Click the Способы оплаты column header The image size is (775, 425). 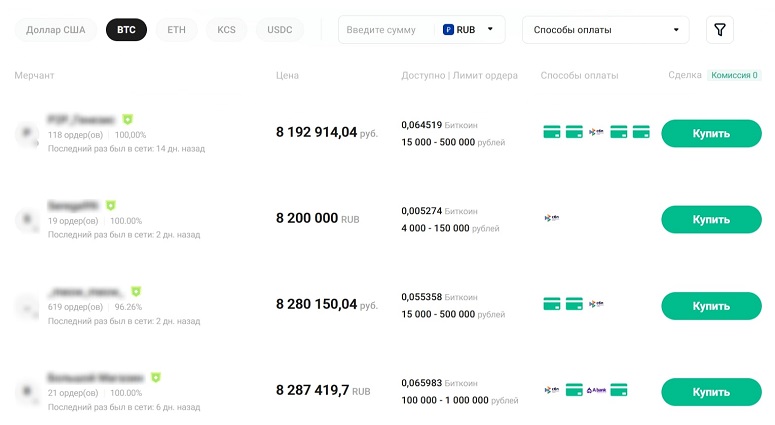pyautogui.click(x=579, y=75)
